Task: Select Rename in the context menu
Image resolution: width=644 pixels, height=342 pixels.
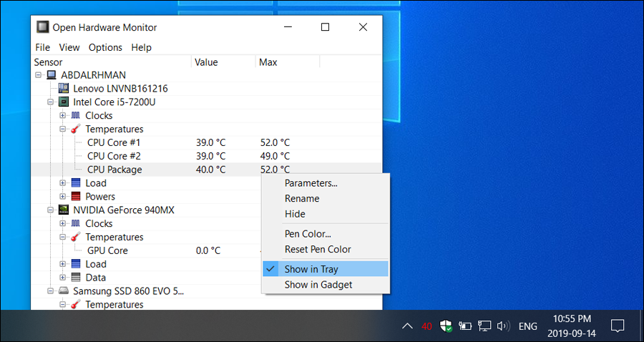Action: 326,198
